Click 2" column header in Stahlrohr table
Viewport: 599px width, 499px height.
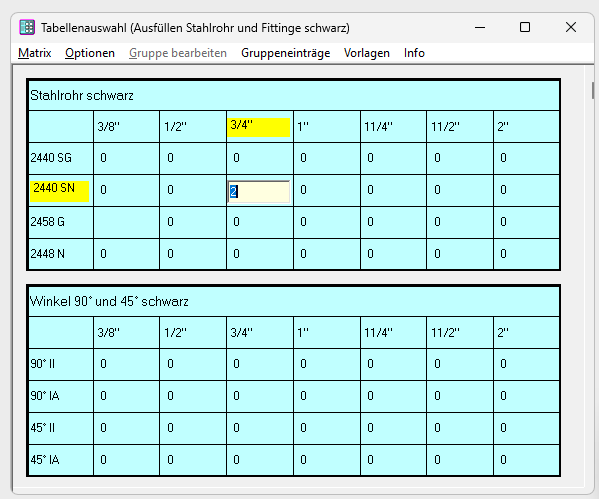tap(526, 126)
